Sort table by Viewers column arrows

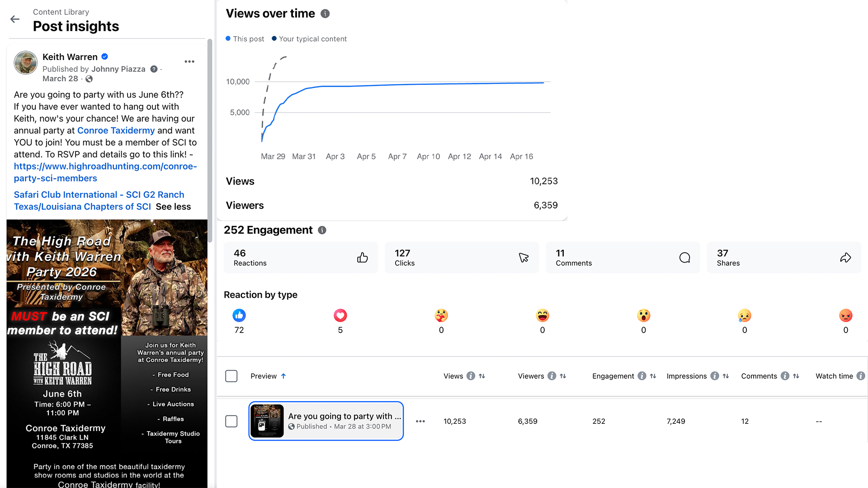coord(563,376)
